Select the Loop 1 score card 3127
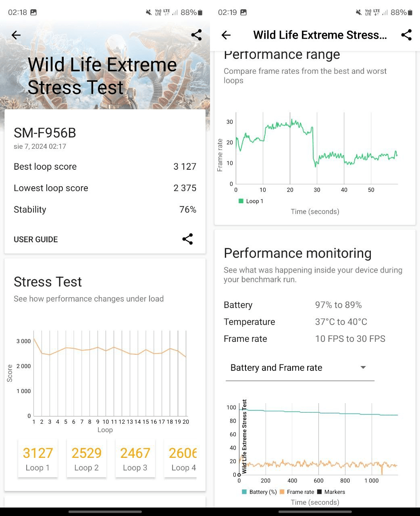This screenshot has width=420, height=516. [38, 458]
